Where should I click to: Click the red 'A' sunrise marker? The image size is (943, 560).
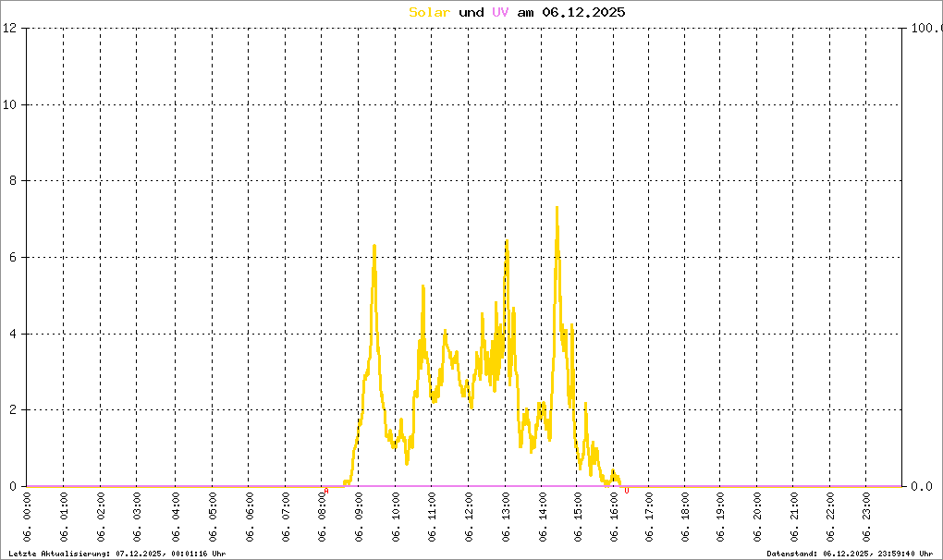(326, 491)
